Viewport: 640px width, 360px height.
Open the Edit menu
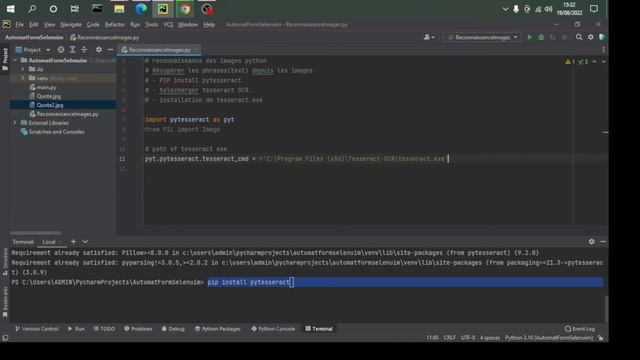click(33, 24)
